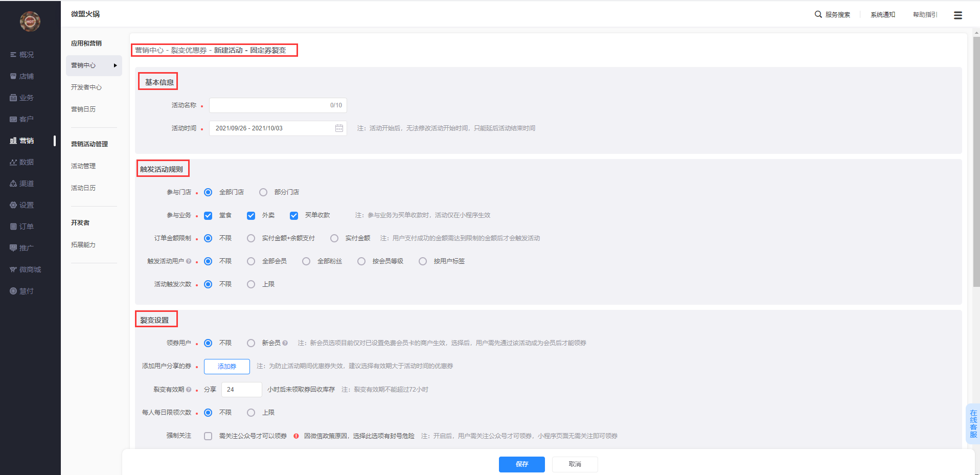
Task: Select the 部分门店 radio option
Action: (x=263, y=192)
